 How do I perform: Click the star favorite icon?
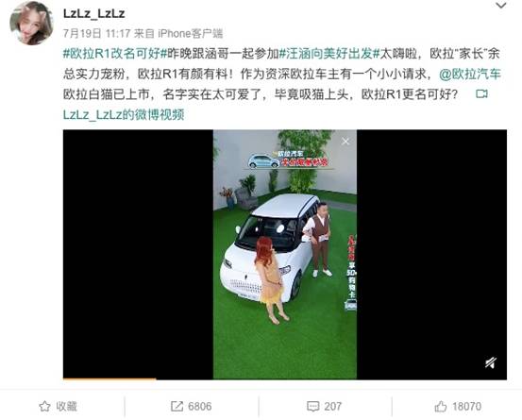click(x=45, y=407)
